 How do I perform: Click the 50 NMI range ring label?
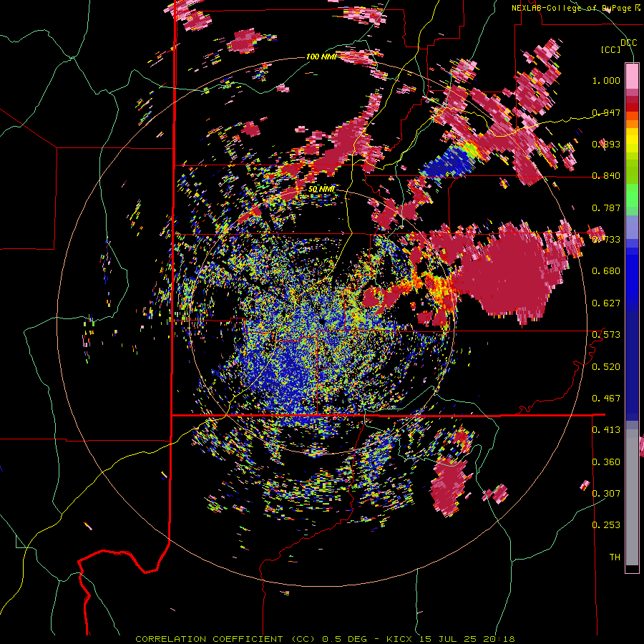(321, 189)
